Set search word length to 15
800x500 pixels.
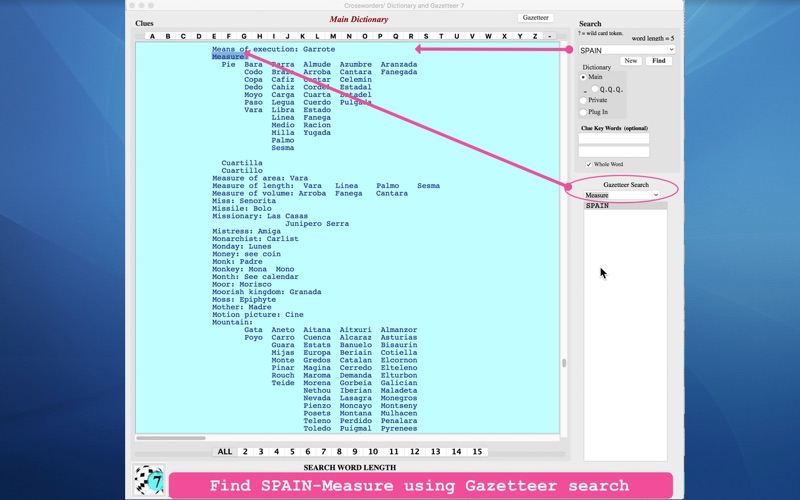point(477,452)
